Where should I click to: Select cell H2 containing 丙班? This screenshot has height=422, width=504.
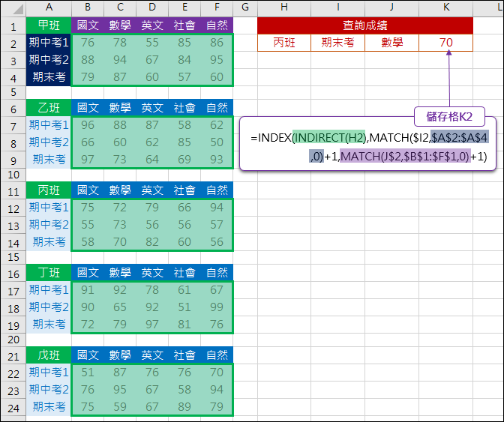pos(284,43)
